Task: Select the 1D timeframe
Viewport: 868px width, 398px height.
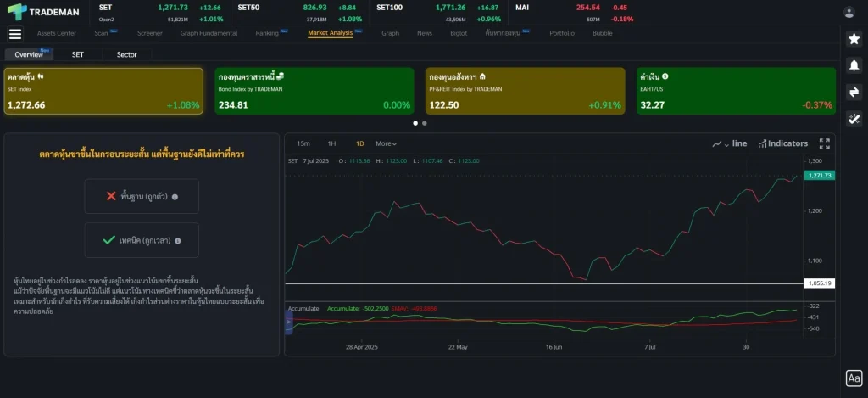Action: coord(359,143)
